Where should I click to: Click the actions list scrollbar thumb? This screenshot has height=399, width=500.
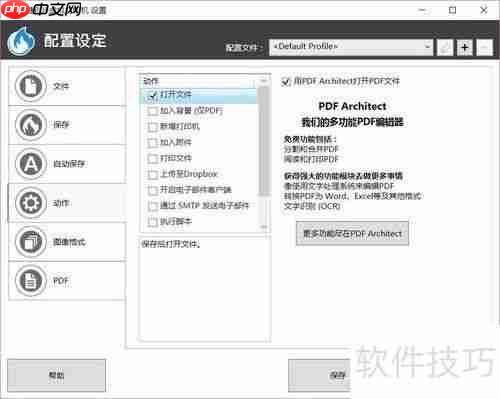(264, 141)
